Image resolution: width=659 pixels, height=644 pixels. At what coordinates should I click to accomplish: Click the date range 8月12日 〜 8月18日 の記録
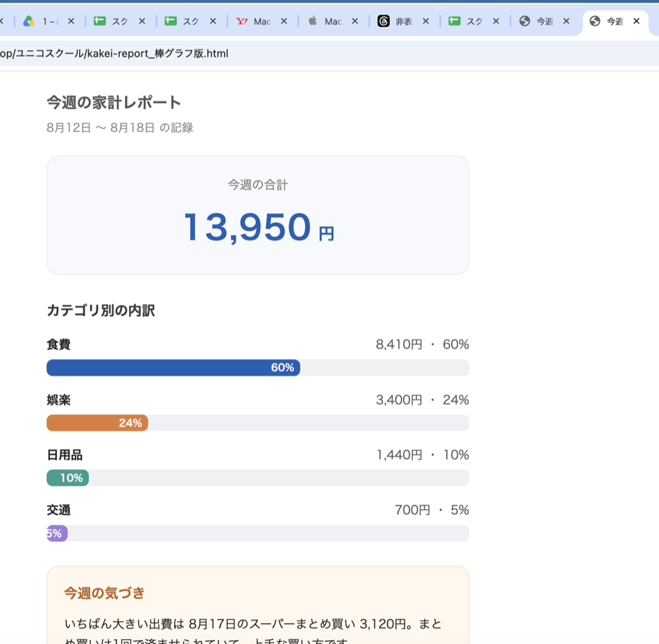click(x=120, y=128)
